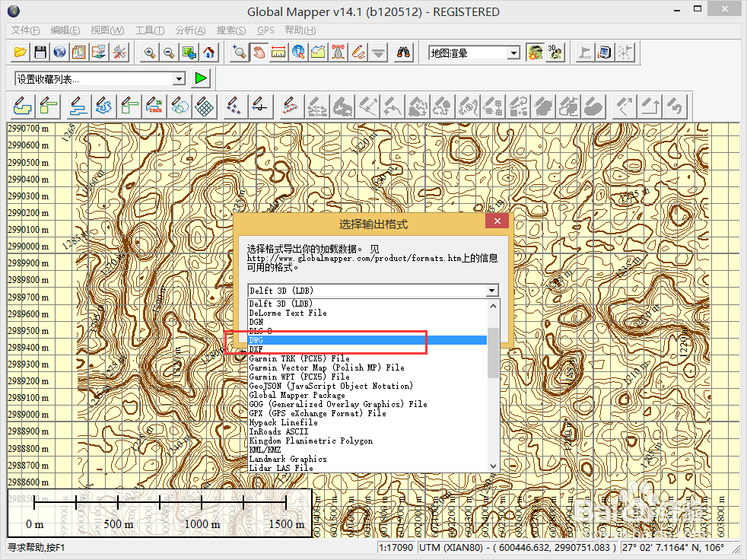Click the GPS computer monitor icon
The image size is (747, 560).
(x=605, y=52)
